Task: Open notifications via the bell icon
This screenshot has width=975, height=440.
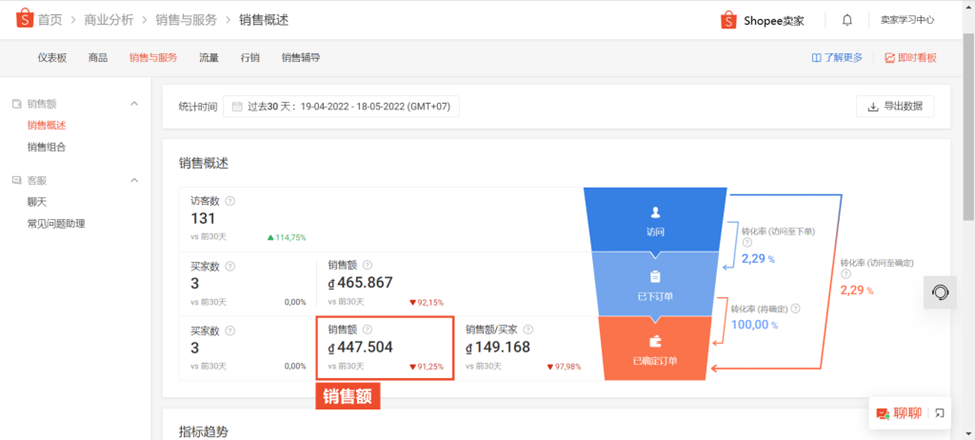Action: [847, 20]
